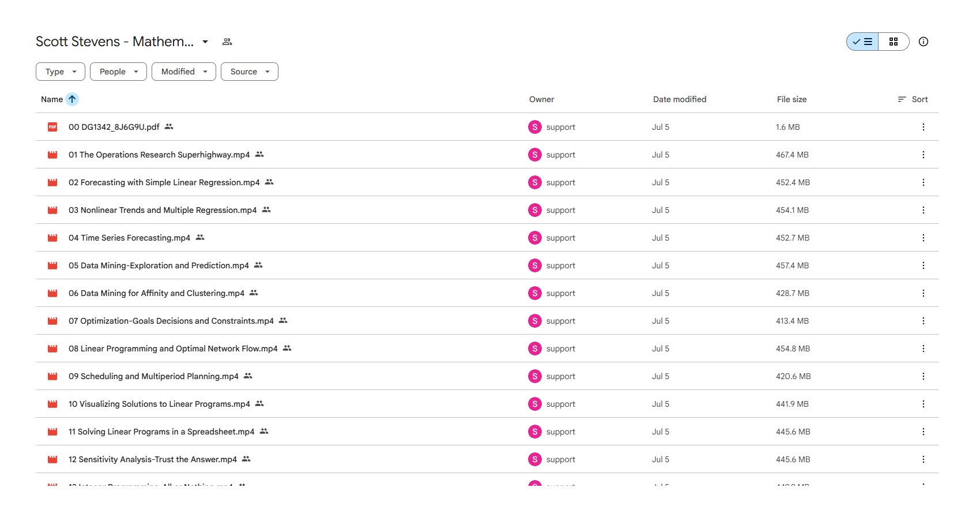Select the 06 Data Mining for Affinity row

487,293
